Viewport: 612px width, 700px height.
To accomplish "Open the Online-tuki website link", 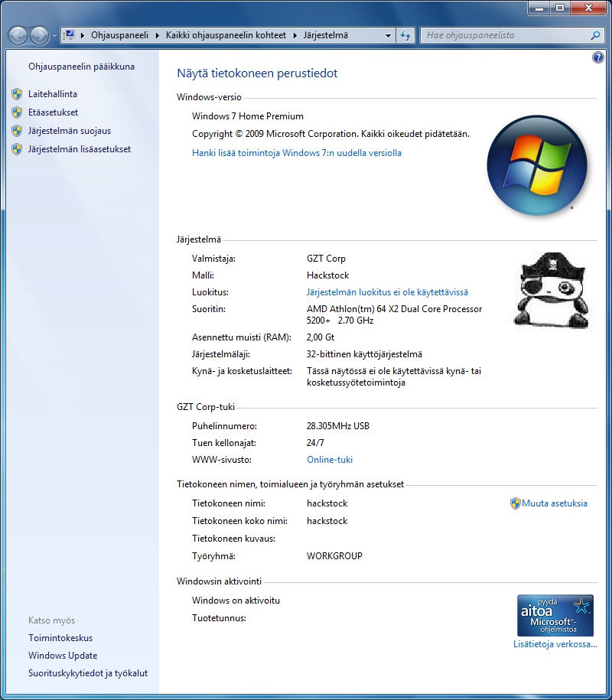I will click(330, 459).
